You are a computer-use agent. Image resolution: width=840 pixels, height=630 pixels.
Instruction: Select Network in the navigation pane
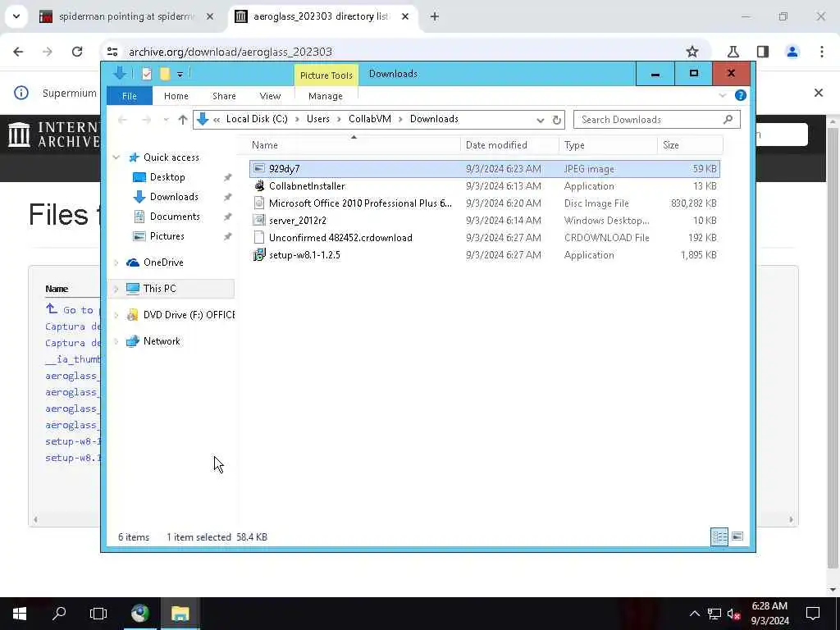162,340
